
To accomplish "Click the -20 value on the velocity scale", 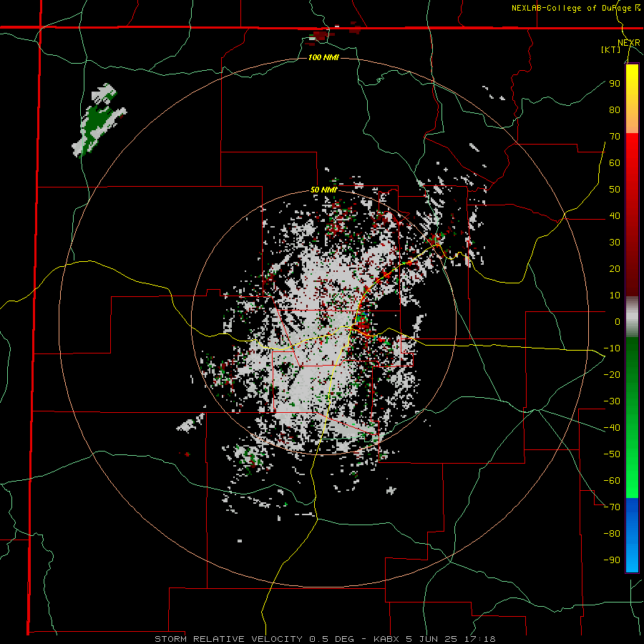I will coord(612,375).
